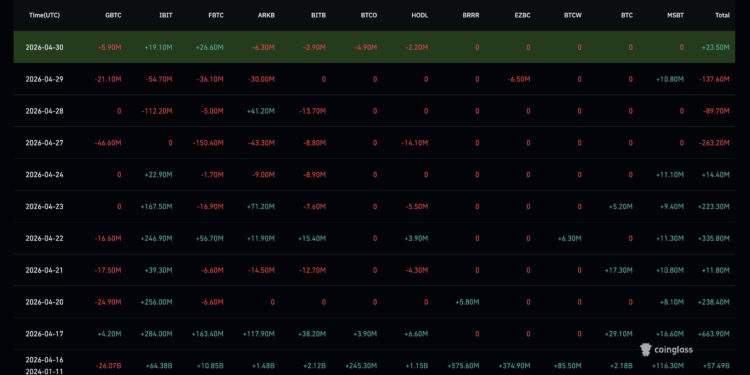Screen dimensions: 750x375
Task: Click the +26.60M FBTC value
Action: (210, 47)
